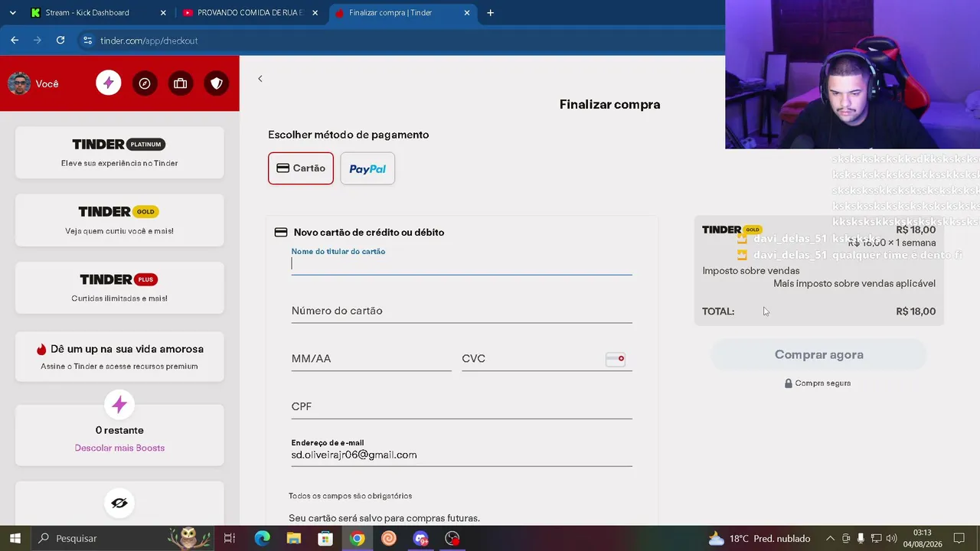Click the Novo cartão de crédito ou débito heading
Screen dimensions: 980x551
(369, 233)
